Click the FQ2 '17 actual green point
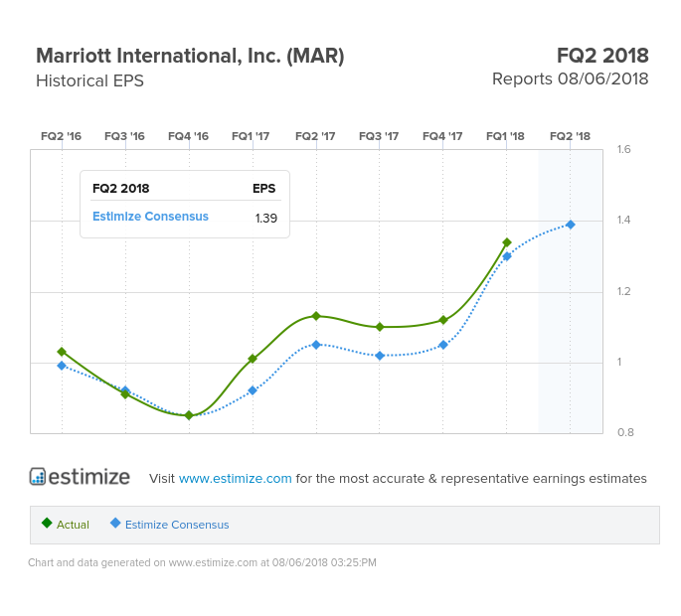 (x=316, y=316)
